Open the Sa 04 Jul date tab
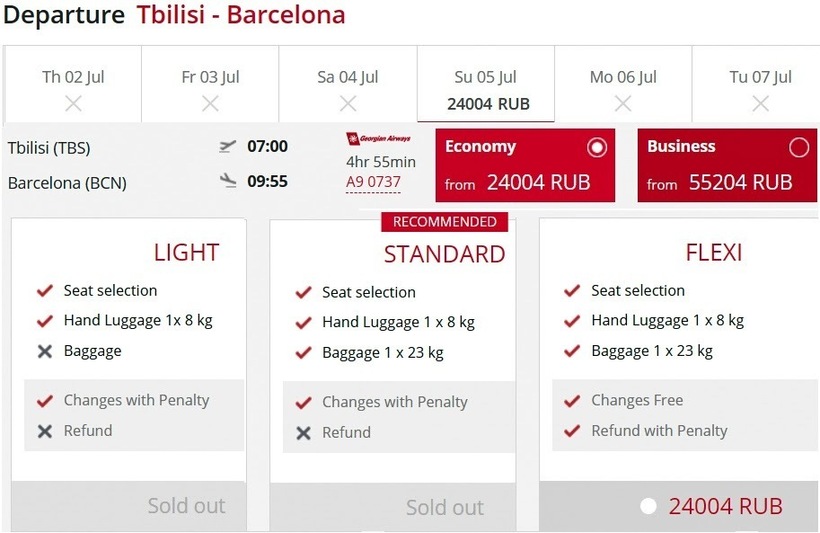820x533 pixels. pyautogui.click(x=348, y=88)
